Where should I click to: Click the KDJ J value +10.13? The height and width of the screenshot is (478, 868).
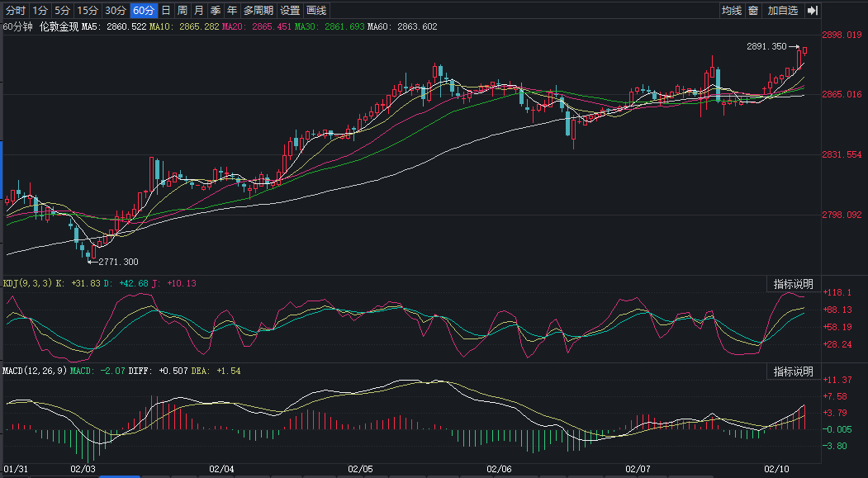point(181,283)
